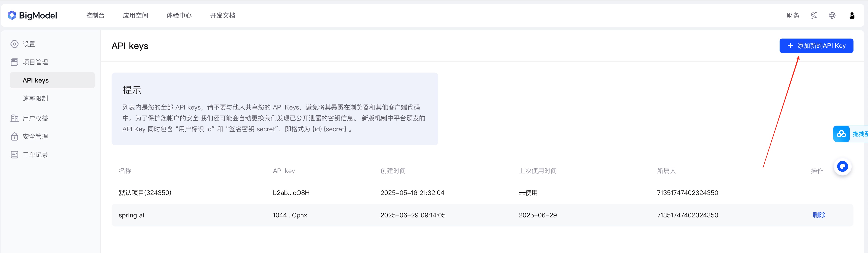
Task: Click the work order records icon
Action: click(x=15, y=155)
